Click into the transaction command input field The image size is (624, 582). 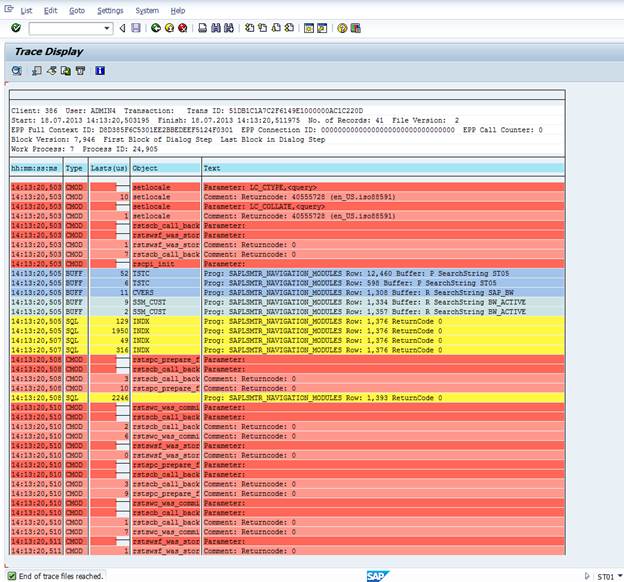coord(66,28)
